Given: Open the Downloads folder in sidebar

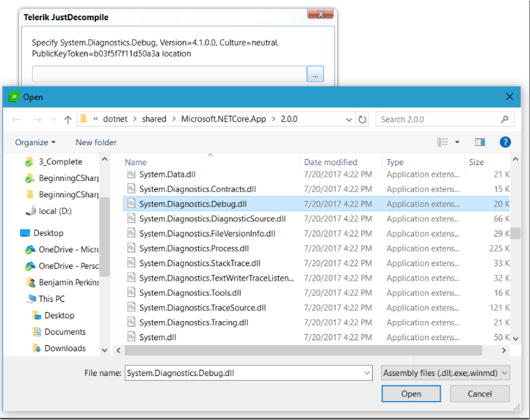Looking at the screenshot, I should [x=65, y=348].
